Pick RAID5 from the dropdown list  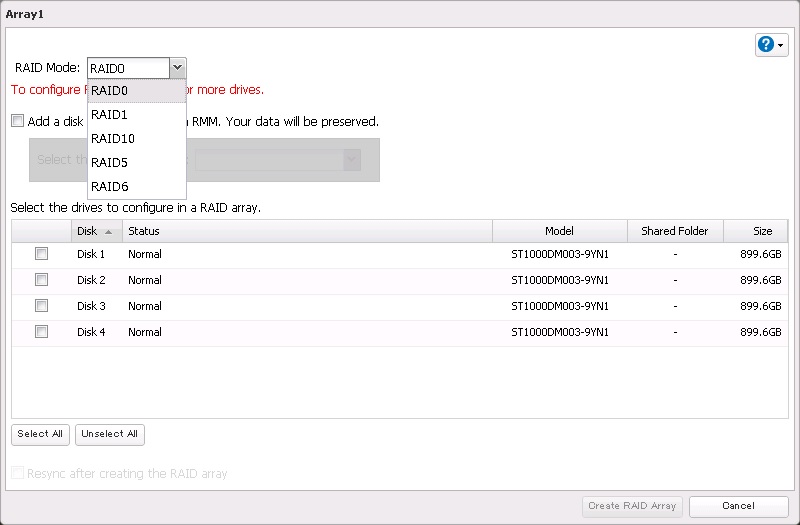click(110, 162)
